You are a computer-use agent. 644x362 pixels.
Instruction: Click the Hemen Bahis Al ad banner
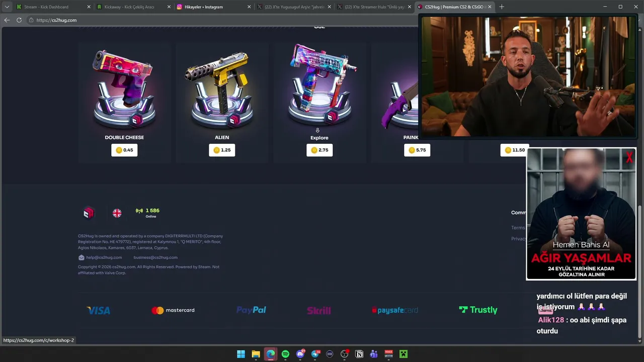(581, 214)
